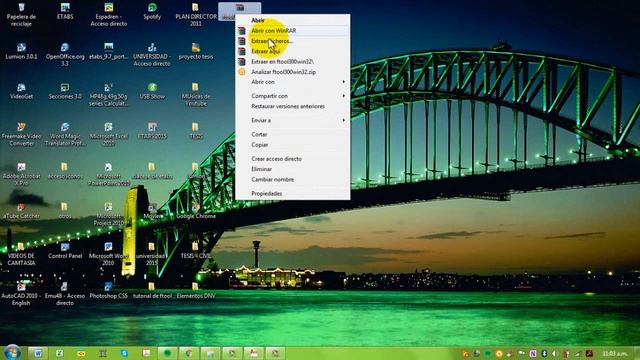Choose 'Abrir con WinRAR' from the menu

coord(292,31)
